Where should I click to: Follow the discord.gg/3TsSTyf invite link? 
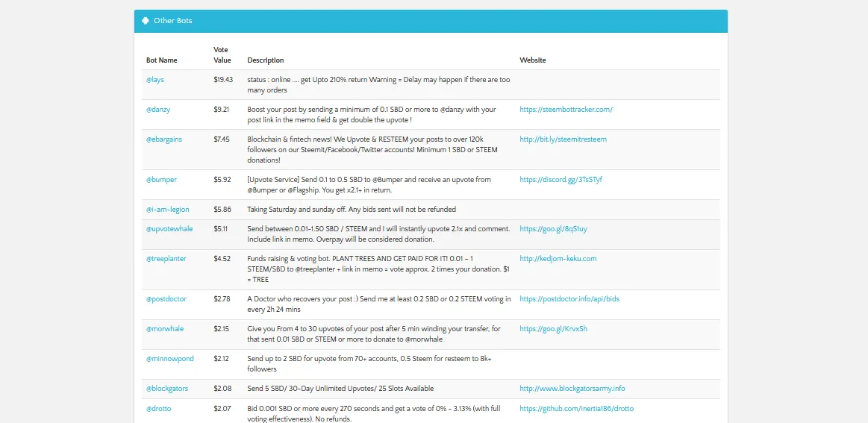561,180
